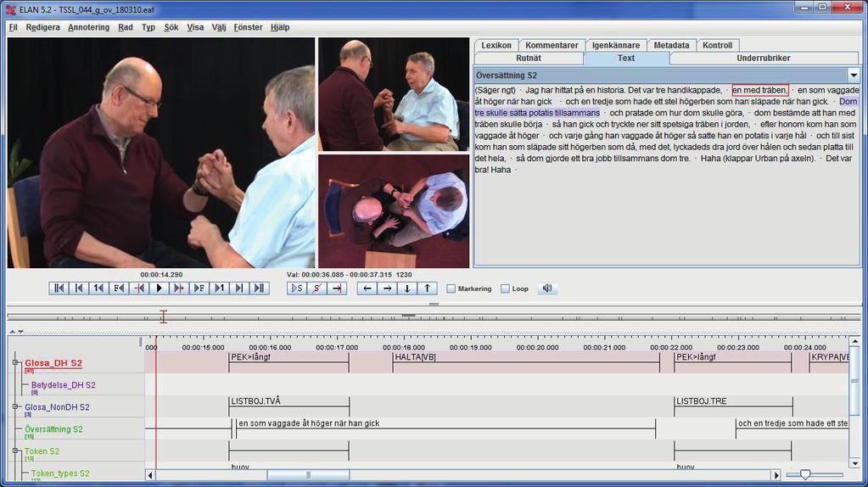Image resolution: width=868 pixels, height=487 pixels.
Task: Enable the Loop mode checkbox
Action: point(505,288)
